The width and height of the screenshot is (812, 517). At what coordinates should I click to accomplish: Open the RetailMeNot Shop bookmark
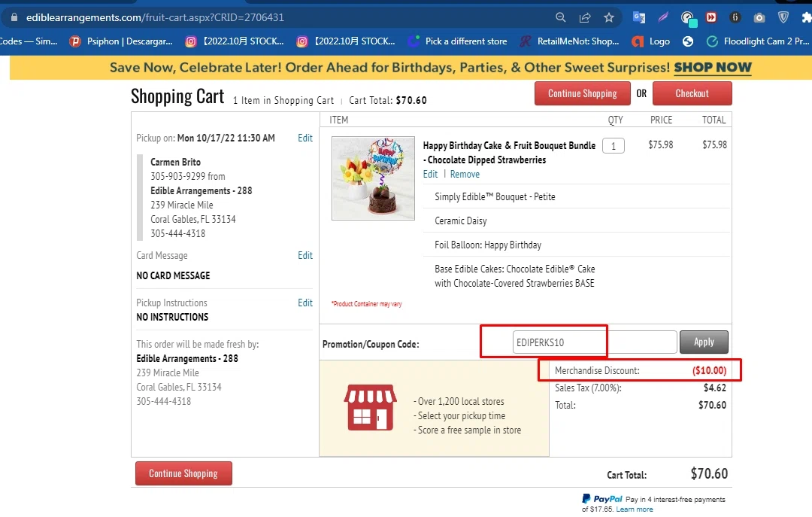(569, 41)
